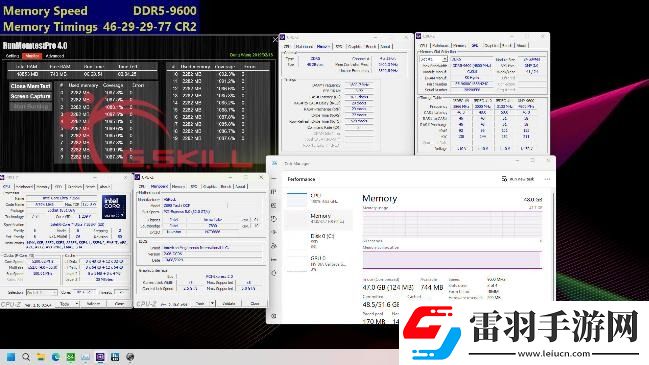Click Screen Capture button in RunMemtestPro

point(31,96)
